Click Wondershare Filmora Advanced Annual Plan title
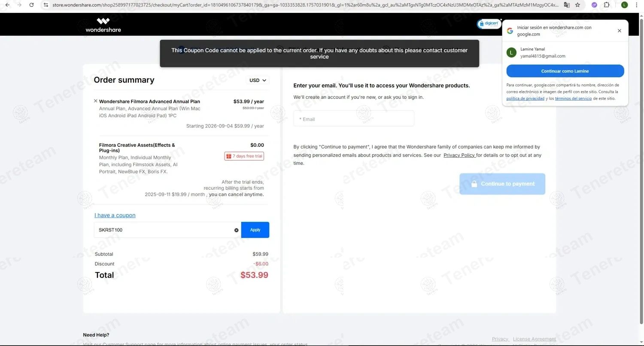This screenshot has height=346, width=644. pos(149,101)
